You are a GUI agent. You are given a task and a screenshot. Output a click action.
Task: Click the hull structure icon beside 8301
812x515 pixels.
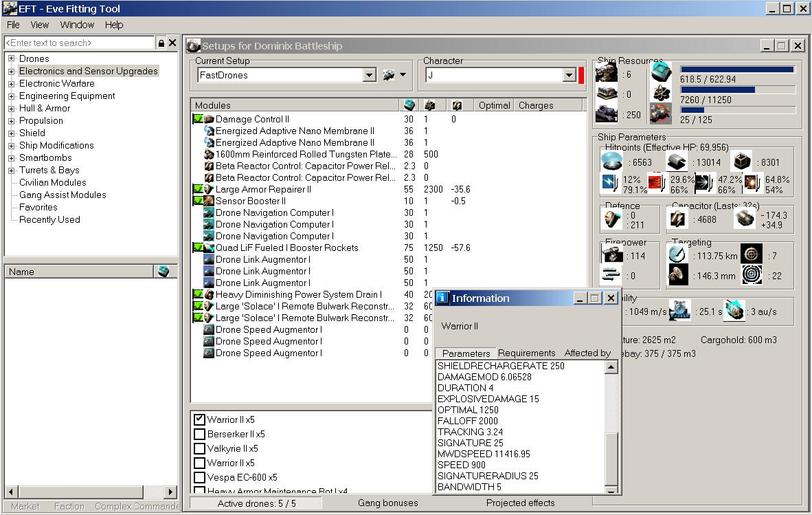(741, 162)
